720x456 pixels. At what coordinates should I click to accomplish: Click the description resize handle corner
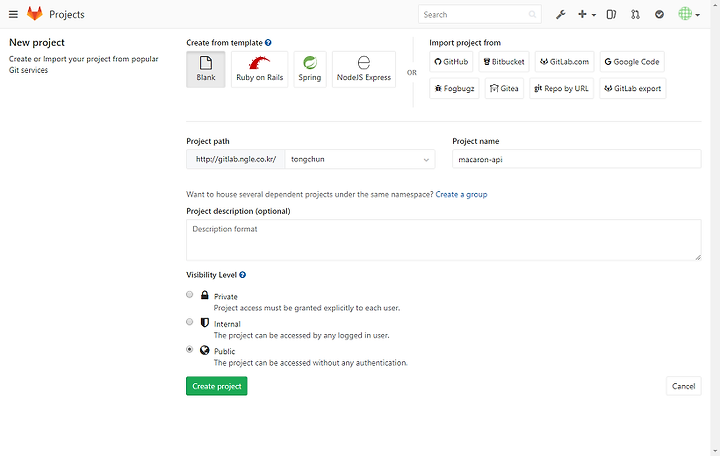click(698, 257)
